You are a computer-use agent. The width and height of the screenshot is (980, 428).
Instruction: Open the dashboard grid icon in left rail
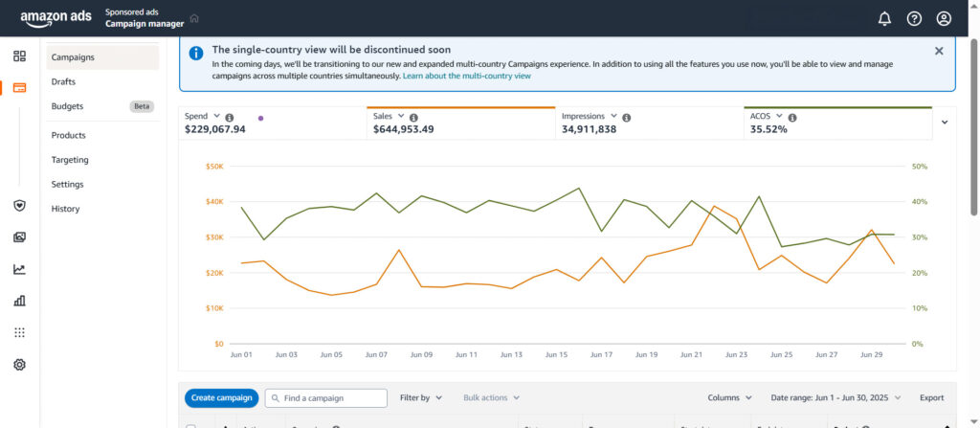pos(19,56)
